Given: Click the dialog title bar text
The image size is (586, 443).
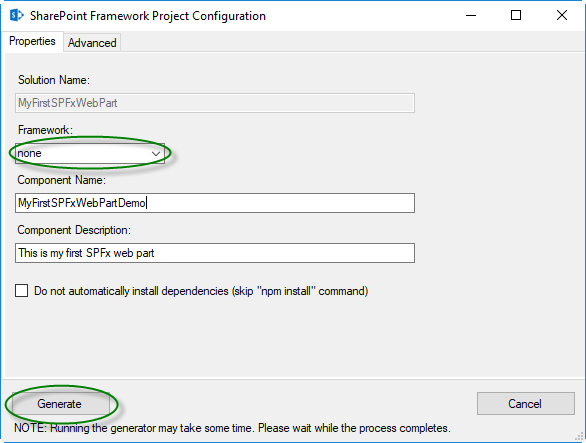Looking at the screenshot, I should (x=148, y=16).
